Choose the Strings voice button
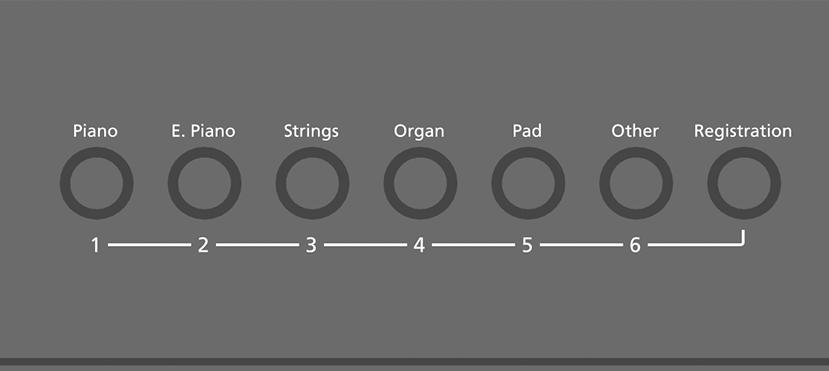The image size is (829, 371). (312, 183)
